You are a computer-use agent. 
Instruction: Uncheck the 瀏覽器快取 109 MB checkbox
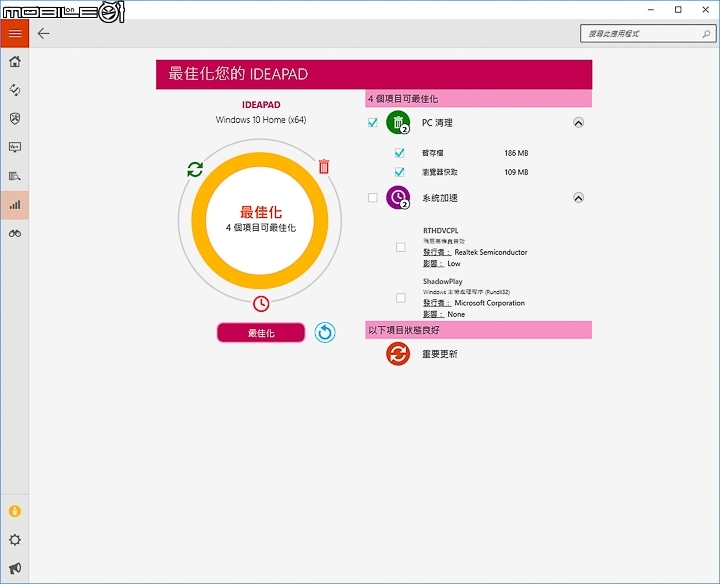[399, 172]
